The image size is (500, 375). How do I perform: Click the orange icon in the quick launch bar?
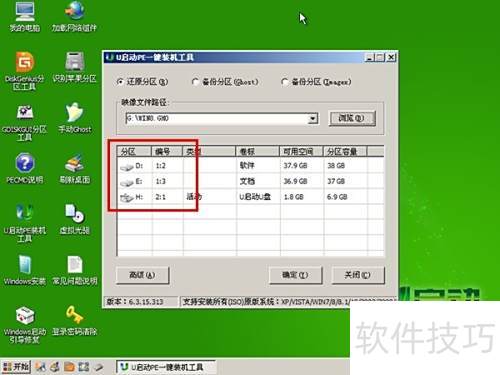tap(69, 367)
